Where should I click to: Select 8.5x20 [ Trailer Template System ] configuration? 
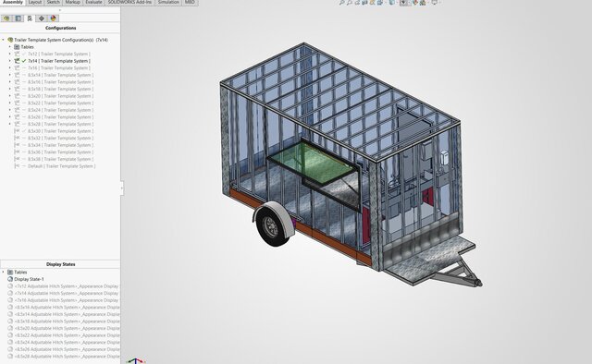[60, 96]
